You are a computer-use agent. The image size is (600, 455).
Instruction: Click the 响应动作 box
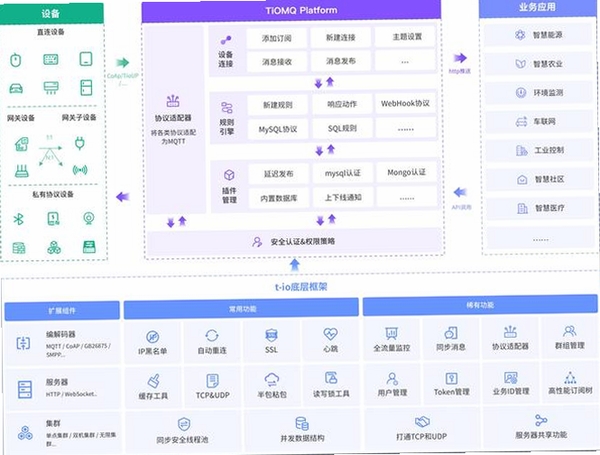[x=342, y=104]
